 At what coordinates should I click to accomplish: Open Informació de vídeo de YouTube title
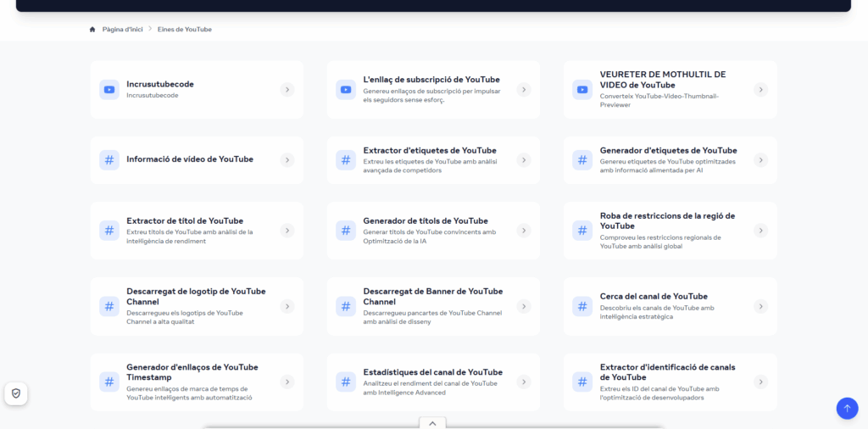[190, 159]
